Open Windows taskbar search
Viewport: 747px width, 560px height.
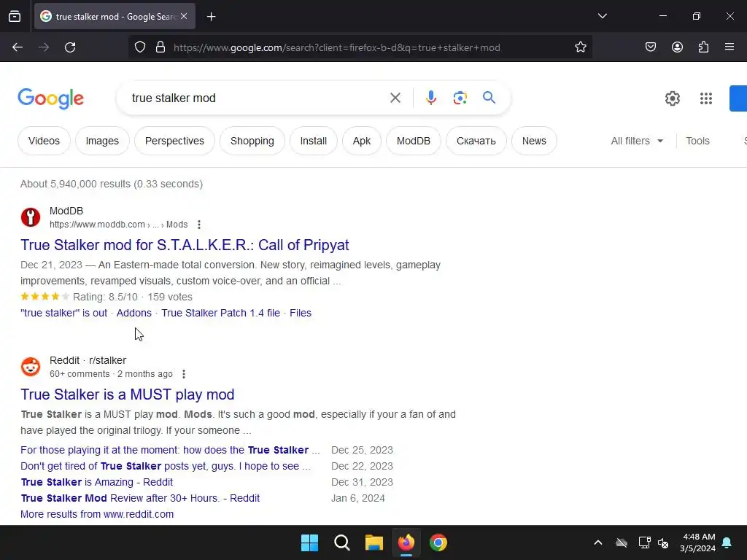(341, 542)
